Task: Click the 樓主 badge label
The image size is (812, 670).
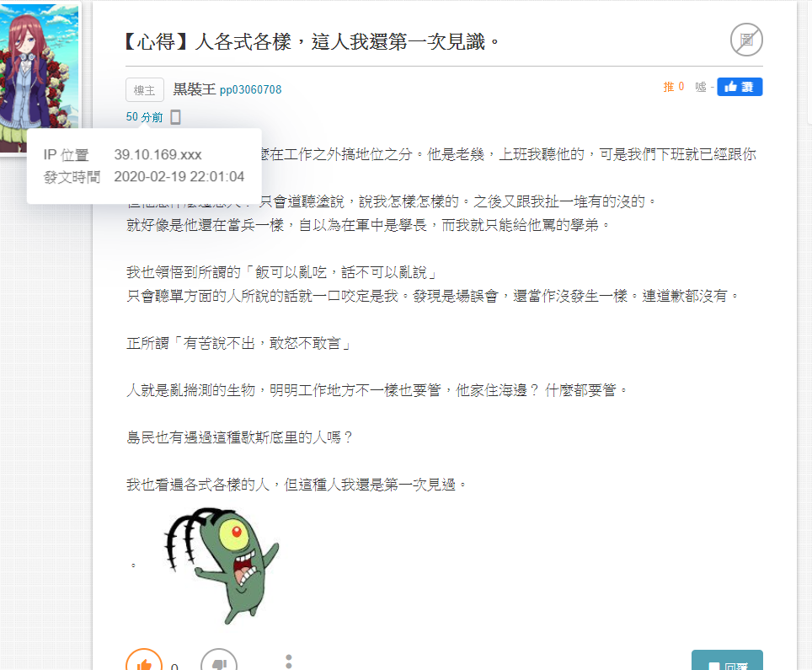Action: click(145, 90)
